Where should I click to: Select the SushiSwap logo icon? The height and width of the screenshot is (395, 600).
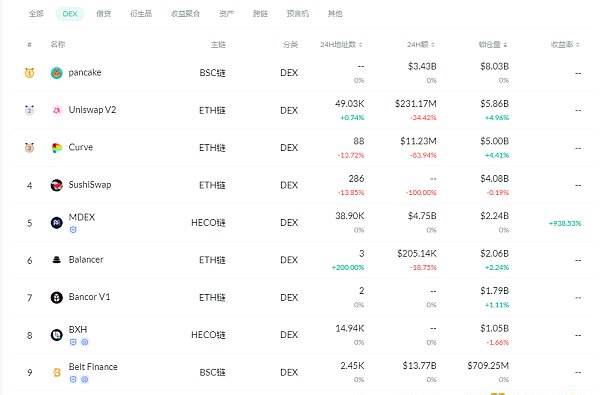[x=57, y=185]
